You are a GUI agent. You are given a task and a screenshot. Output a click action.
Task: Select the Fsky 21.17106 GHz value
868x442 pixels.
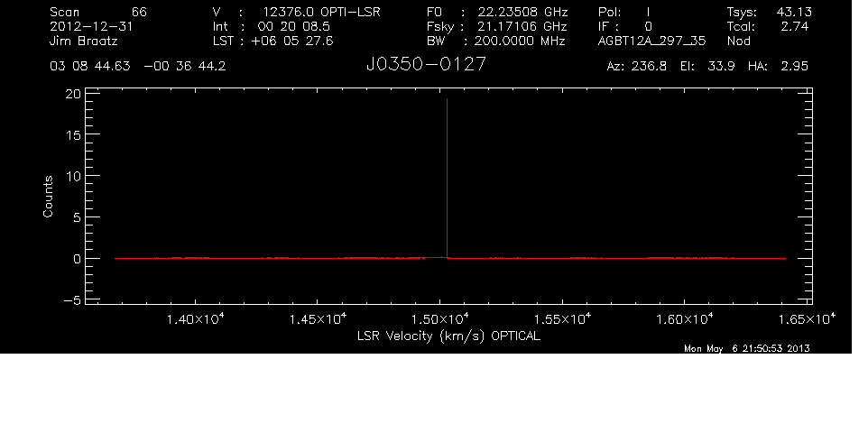pos(522,26)
